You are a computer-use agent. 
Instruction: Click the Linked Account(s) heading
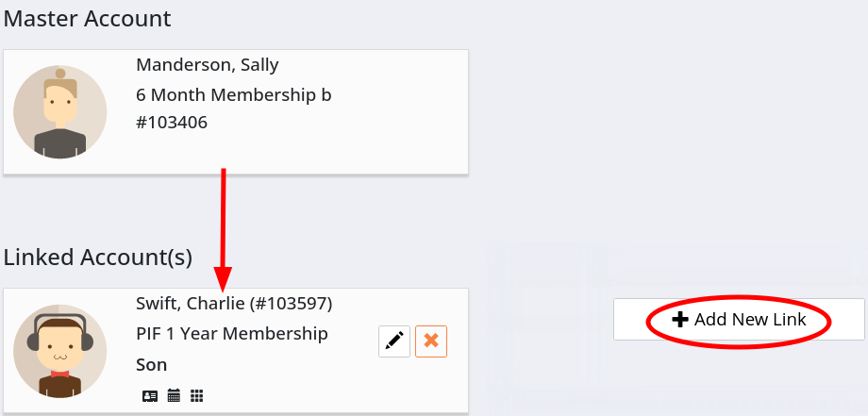pyautogui.click(x=98, y=257)
